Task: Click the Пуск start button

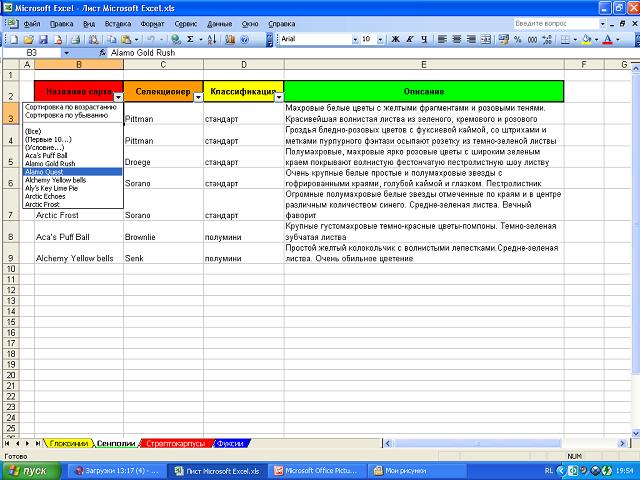Action: (x=30, y=469)
